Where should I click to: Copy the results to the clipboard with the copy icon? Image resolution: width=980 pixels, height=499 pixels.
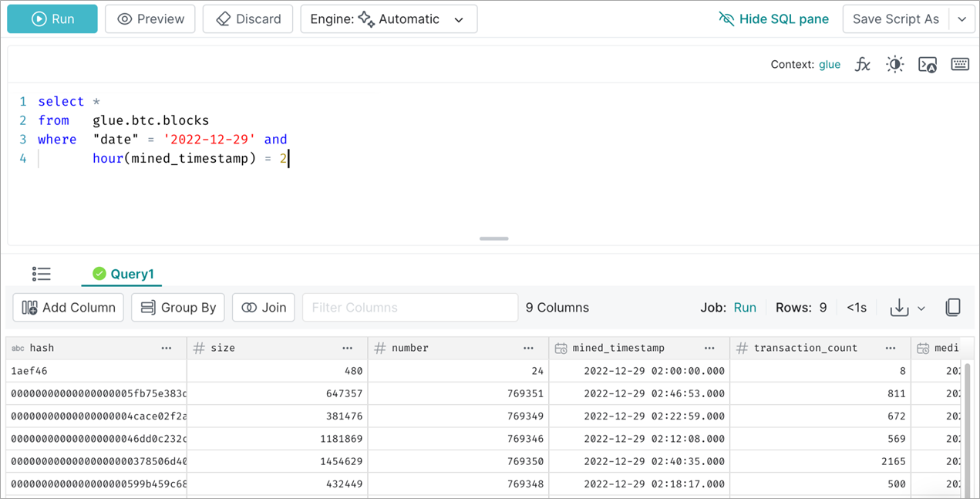point(953,307)
